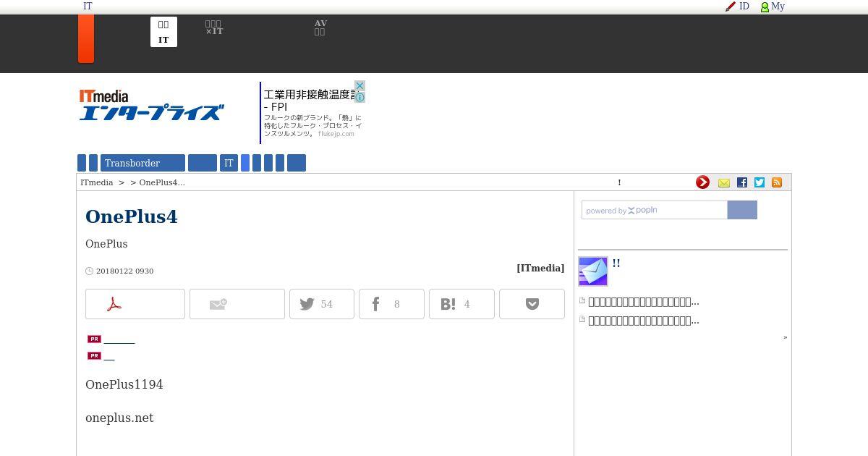Open the RSS feed icon
This screenshot has width=868, height=456.
pyautogui.click(x=777, y=182)
